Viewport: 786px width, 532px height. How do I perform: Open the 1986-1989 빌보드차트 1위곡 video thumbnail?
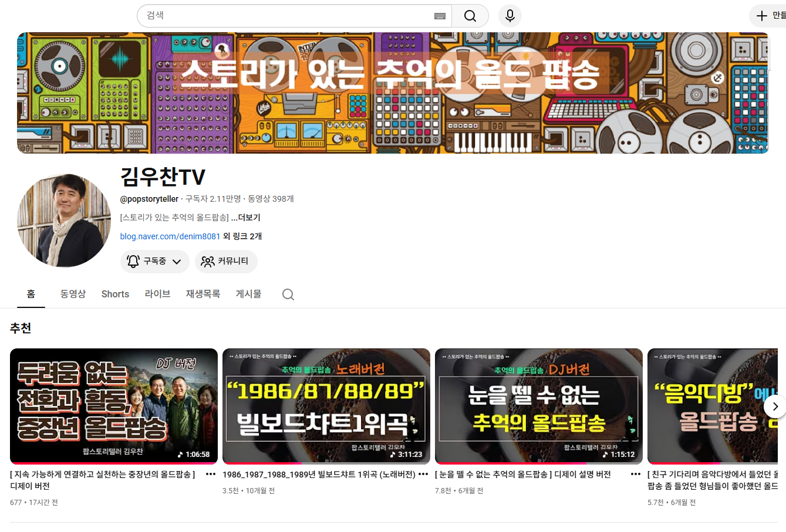[326, 406]
